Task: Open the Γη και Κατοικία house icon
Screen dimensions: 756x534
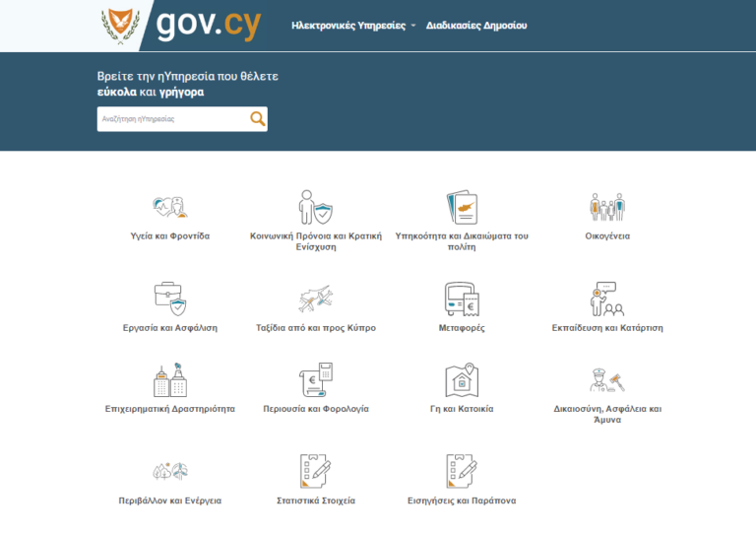Action: click(462, 379)
